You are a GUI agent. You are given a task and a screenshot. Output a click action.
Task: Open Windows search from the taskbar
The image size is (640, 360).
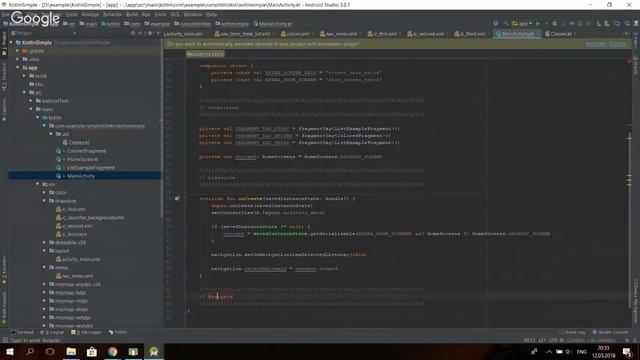[x=30, y=352]
